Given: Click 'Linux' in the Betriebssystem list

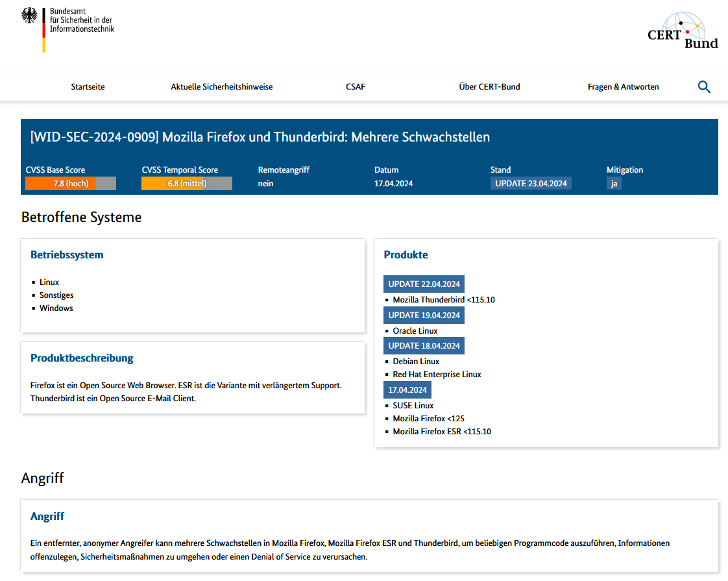Looking at the screenshot, I should click(49, 282).
